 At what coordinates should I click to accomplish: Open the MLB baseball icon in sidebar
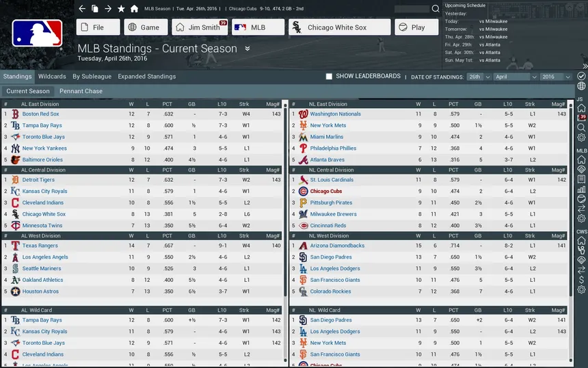coord(581,199)
